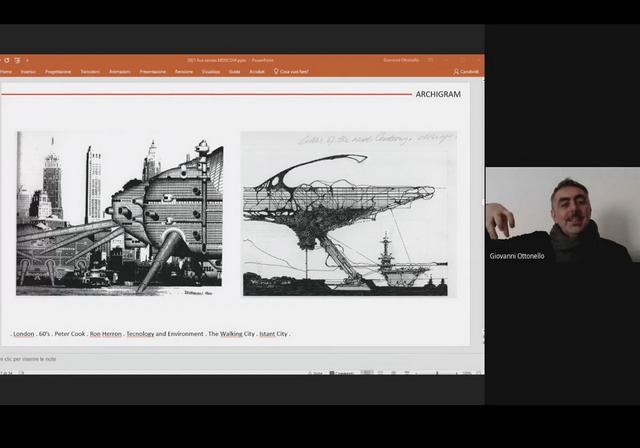
Task: Open the Visualizza ribbon tab
Action: point(210,72)
